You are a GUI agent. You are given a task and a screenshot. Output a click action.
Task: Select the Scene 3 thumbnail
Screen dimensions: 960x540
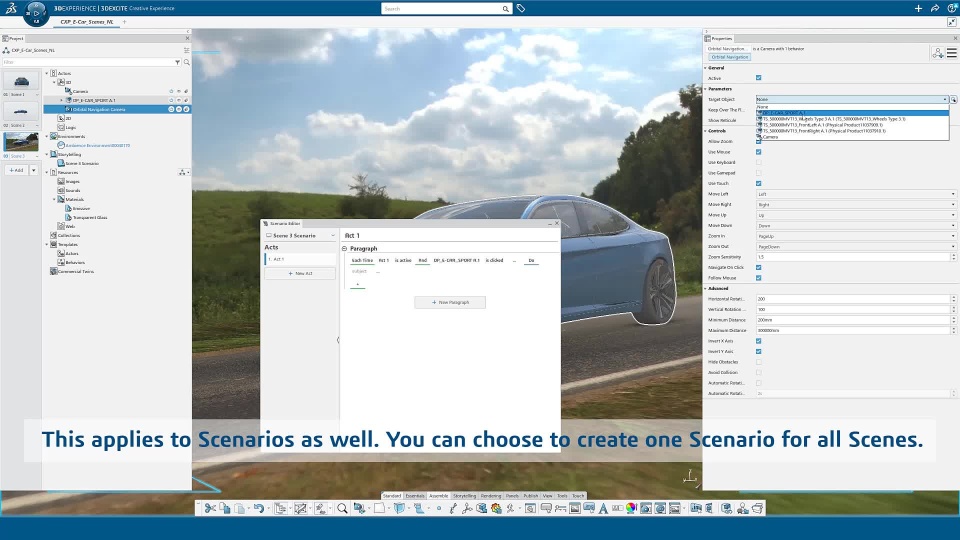21,141
